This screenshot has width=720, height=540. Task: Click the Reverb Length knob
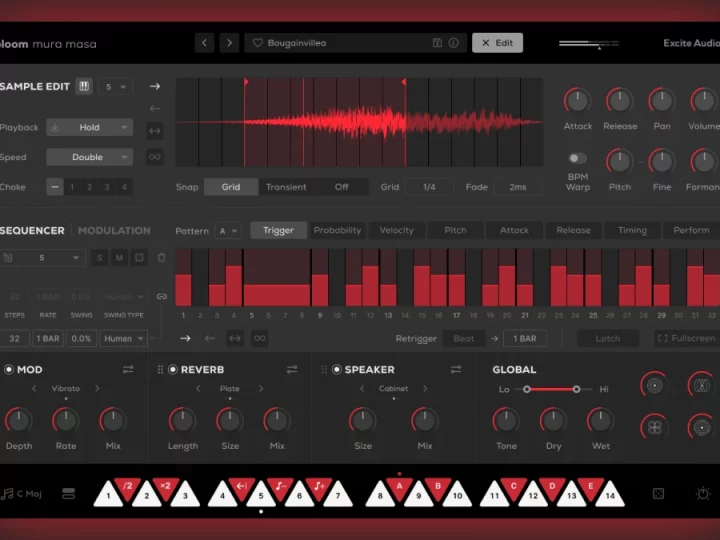[183, 420]
